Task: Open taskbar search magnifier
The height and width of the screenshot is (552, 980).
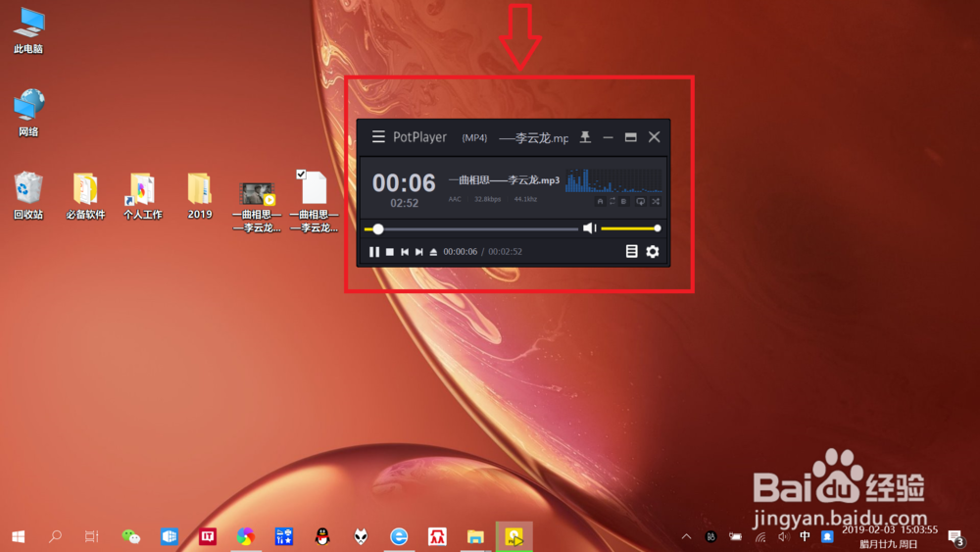Action: [55, 536]
